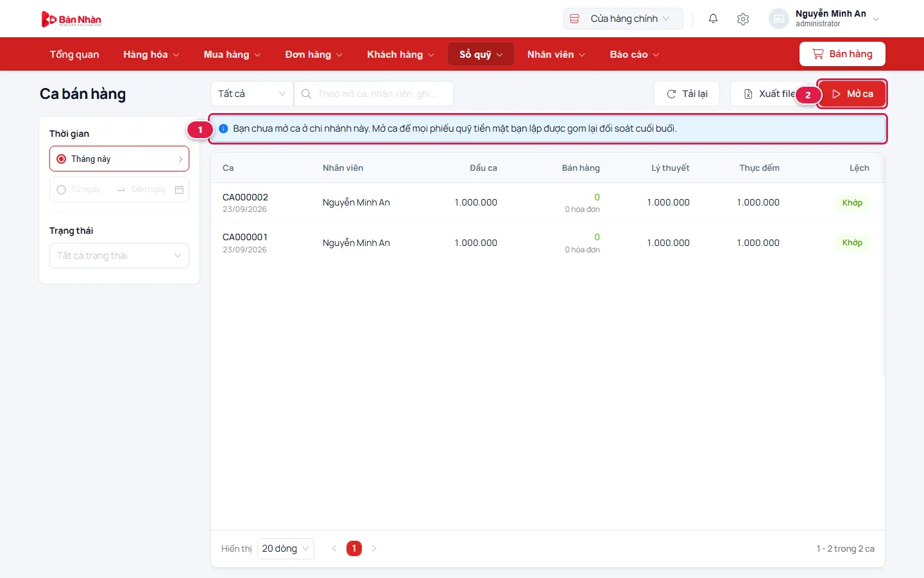Click the user avatar icon
924x578 pixels.
point(778,19)
